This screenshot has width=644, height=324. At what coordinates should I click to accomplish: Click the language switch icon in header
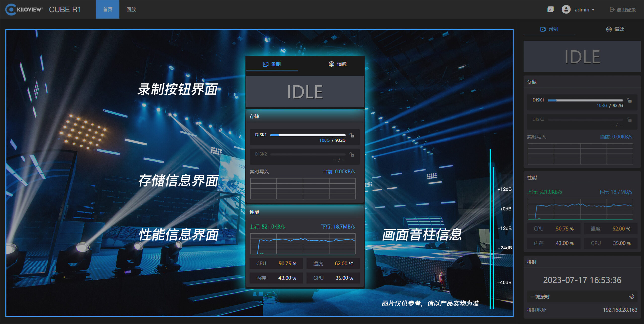[x=550, y=10]
